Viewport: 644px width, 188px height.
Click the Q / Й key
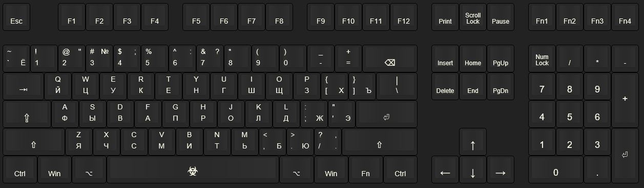58,87
